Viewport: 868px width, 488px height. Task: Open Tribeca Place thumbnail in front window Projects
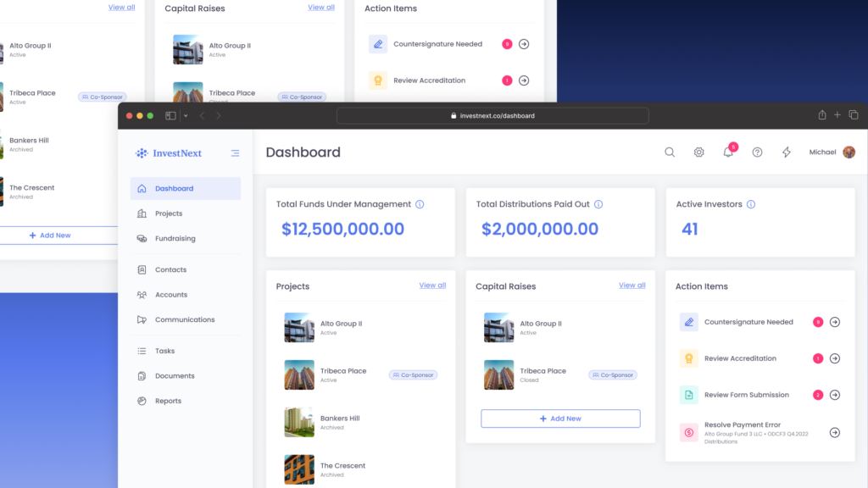pos(299,375)
